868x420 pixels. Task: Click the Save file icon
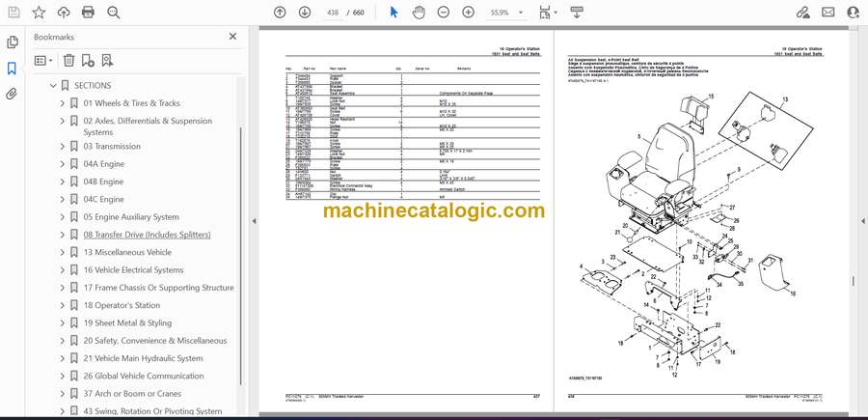(14, 13)
